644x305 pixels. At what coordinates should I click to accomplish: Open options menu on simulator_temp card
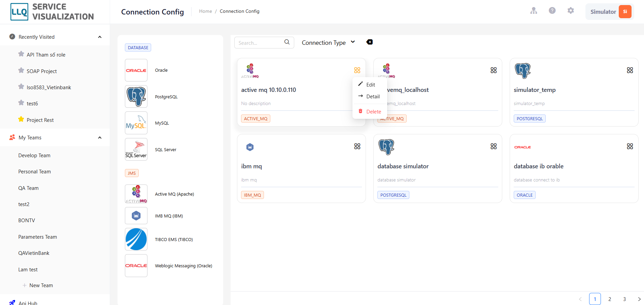pos(630,70)
